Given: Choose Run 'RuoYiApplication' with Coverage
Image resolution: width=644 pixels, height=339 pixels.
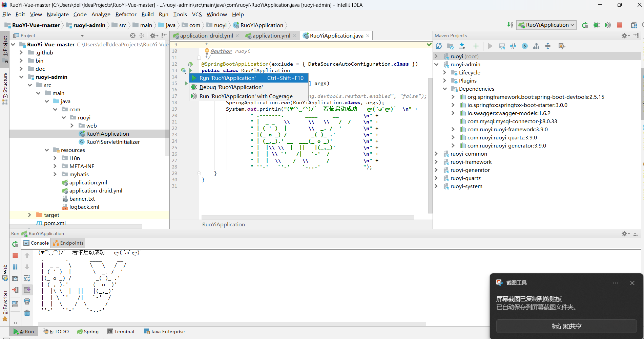Looking at the screenshot, I should (249, 96).
